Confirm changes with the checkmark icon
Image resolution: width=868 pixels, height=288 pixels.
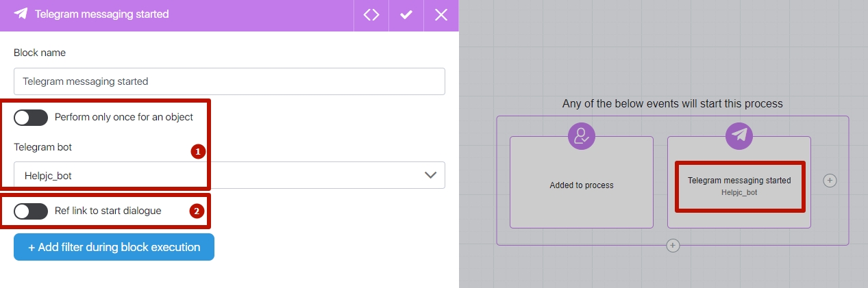[406, 14]
